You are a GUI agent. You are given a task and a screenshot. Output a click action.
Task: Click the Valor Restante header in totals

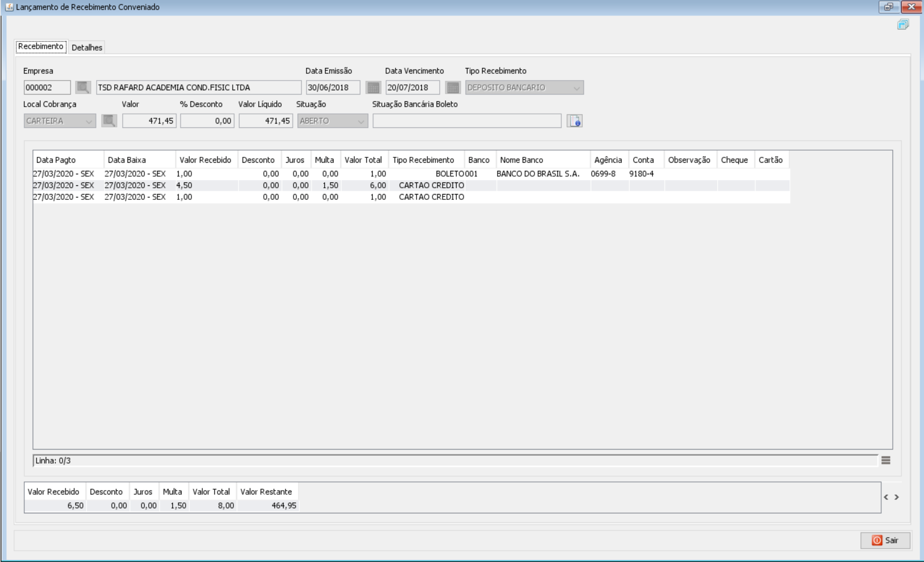pos(266,492)
